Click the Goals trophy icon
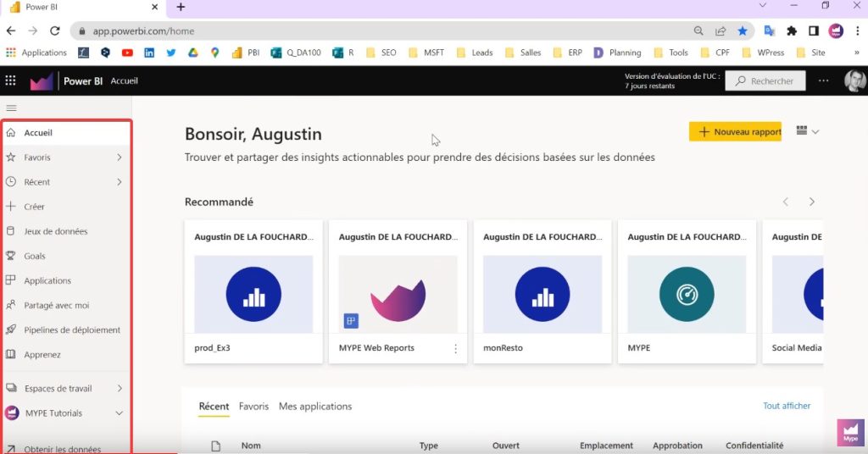868x454 pixels. (x=10, y=256)
